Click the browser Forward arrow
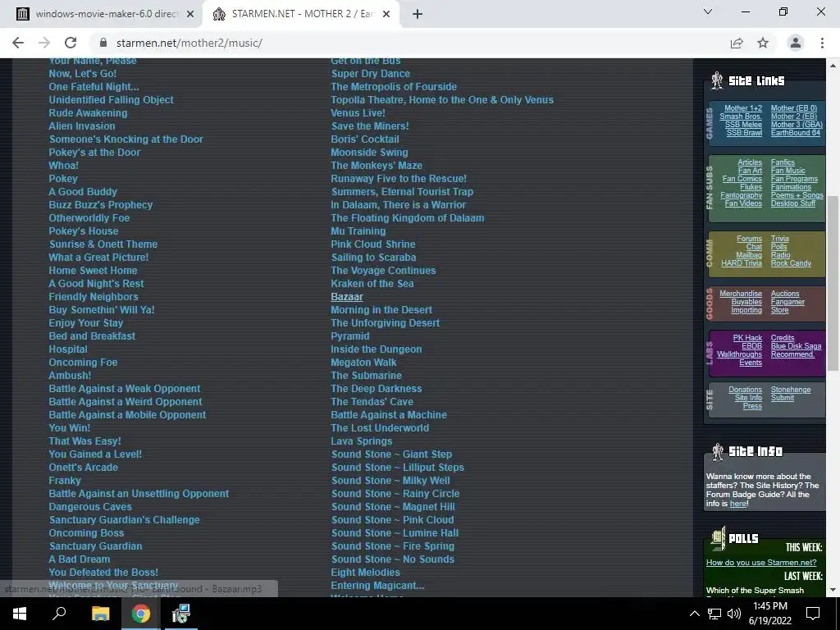Viewport: 840px width, 630px height. pos(44,43)
